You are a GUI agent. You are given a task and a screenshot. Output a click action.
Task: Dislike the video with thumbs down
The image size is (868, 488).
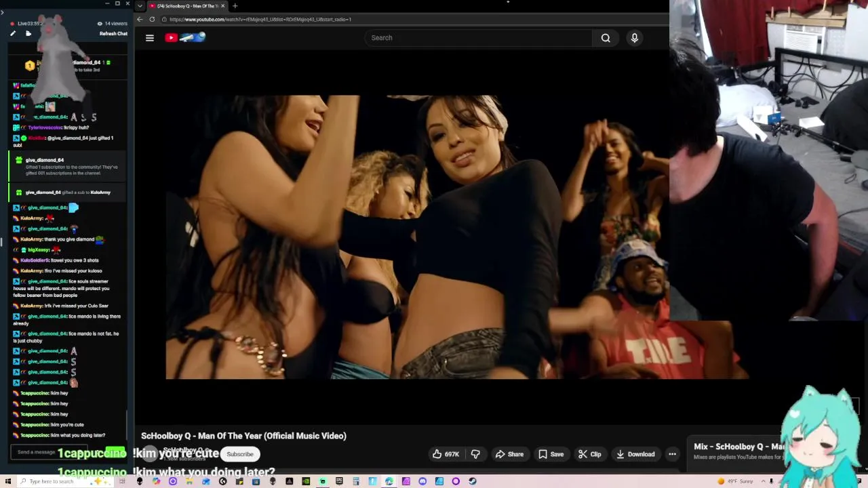point(475,454)
